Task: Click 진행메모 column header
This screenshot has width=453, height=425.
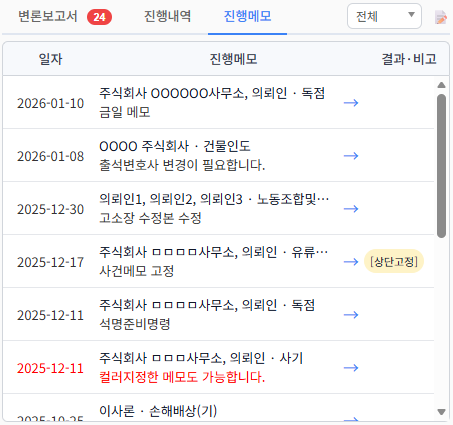Action: tap(233, 59)
